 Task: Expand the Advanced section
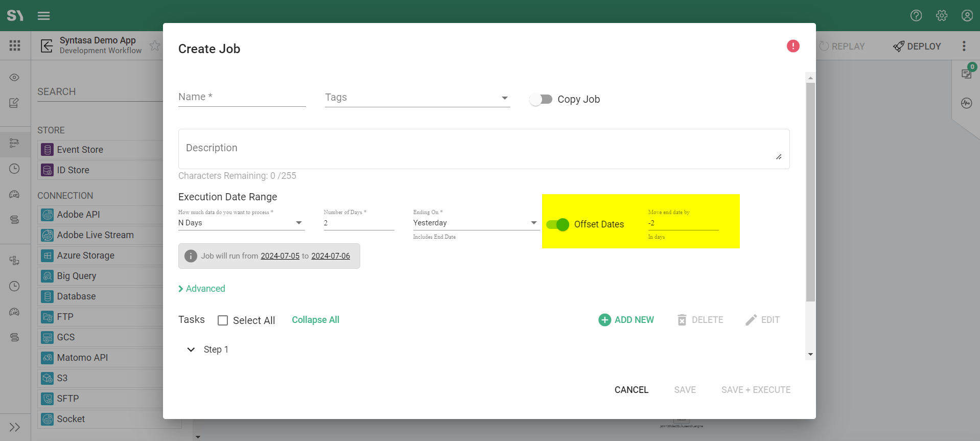(202, 289)
